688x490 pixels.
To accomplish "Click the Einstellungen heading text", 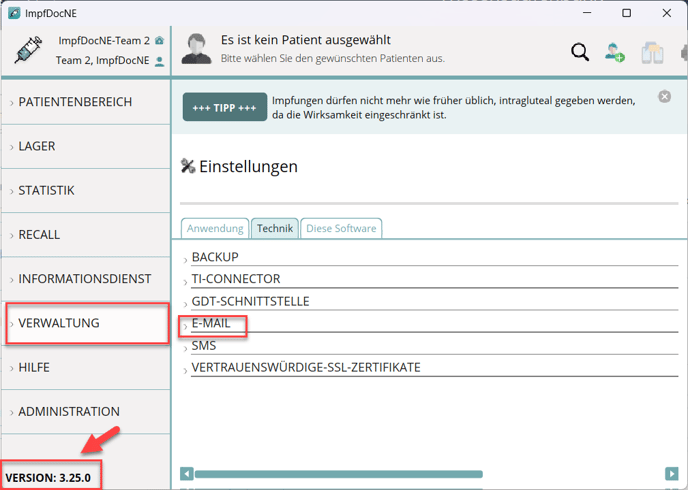I will tap(248, 167).
